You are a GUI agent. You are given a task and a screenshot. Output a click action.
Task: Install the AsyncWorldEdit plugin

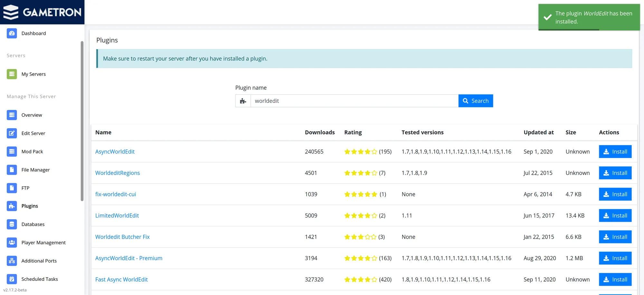point(615,152)
